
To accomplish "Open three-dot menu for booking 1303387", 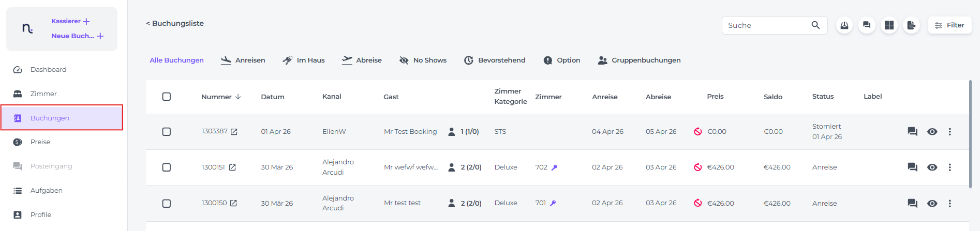I will coord(949,132).
